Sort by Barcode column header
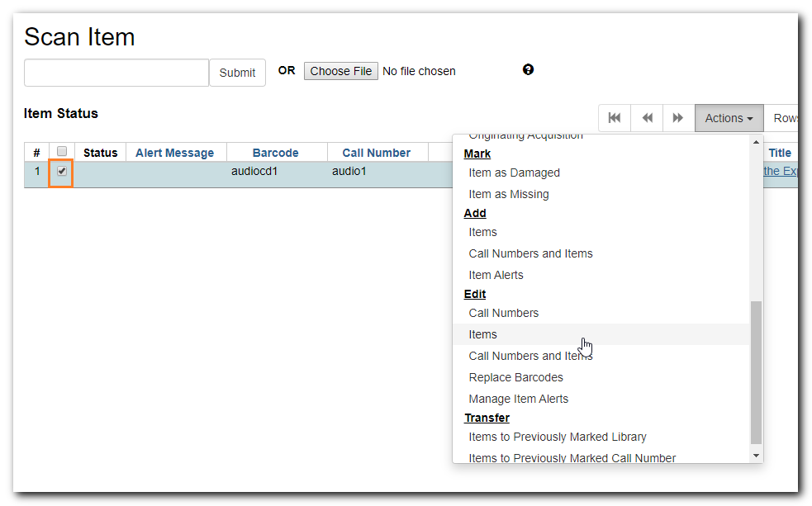The image size is (812, 506). pos(276,153)
